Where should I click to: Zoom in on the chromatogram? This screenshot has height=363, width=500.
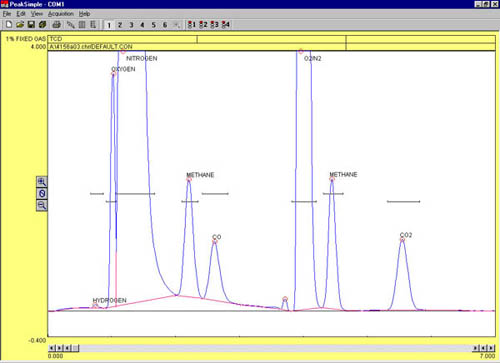coord(42,182)
